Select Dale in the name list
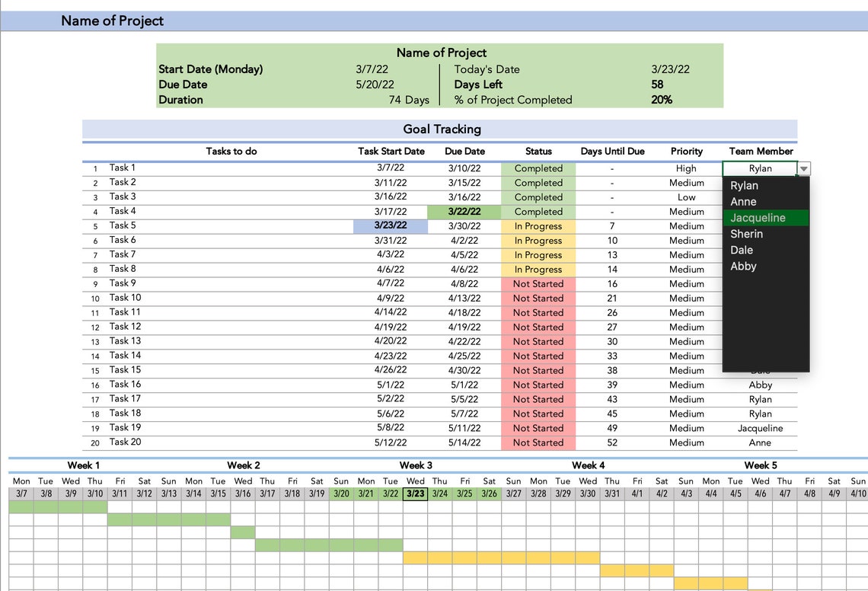Image resolution: width=868 pixels, height=591 pixels. pos(742,250)
